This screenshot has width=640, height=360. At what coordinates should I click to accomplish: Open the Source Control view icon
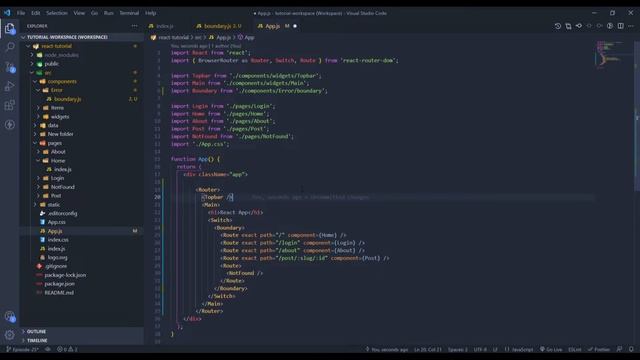[x=10, y=67]
